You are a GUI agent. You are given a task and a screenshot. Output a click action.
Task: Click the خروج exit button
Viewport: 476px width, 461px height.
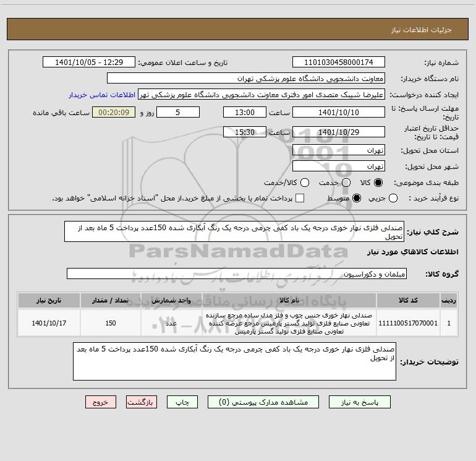point(101,402)
